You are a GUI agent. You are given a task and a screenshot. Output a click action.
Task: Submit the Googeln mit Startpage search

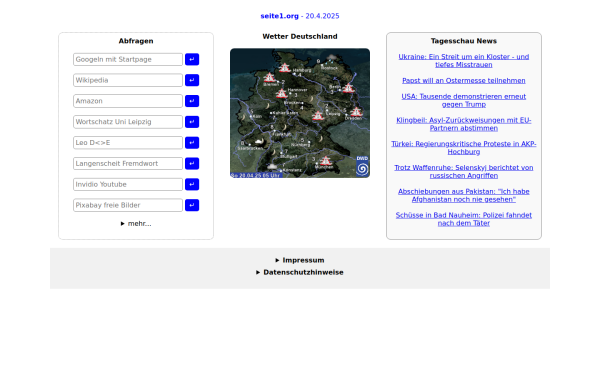point(192,59)
